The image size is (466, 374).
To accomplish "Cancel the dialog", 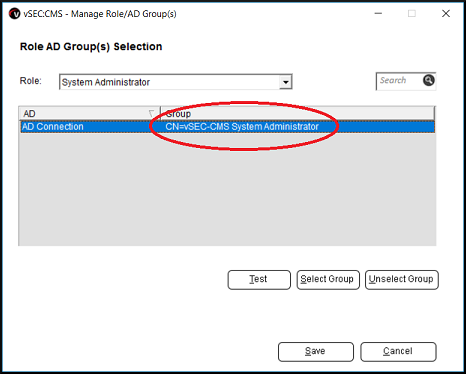I will 398,352.
